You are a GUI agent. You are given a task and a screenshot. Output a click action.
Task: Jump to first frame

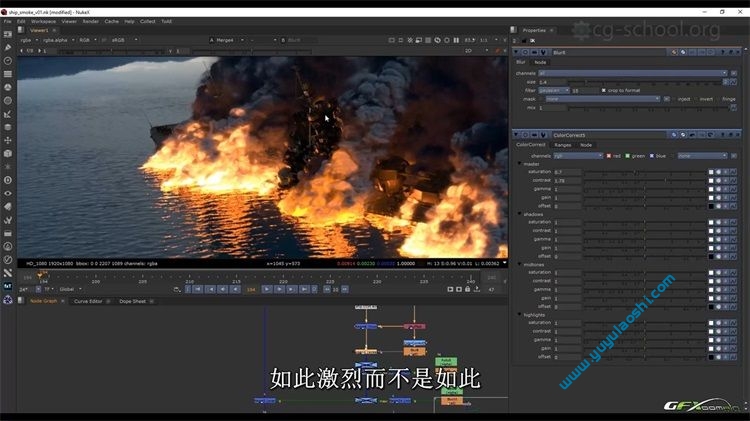[x=198, y=289]
